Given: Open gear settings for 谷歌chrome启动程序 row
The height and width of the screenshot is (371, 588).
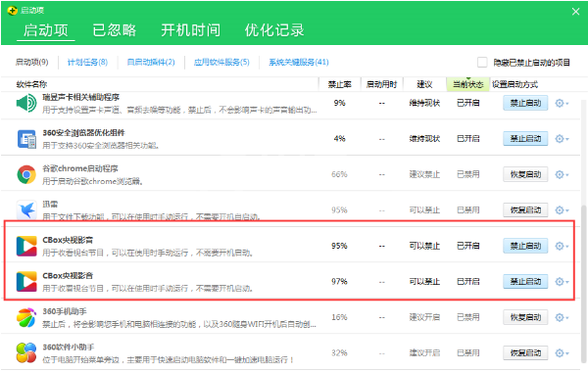Looking at the screenshot, I should (562, 174).
